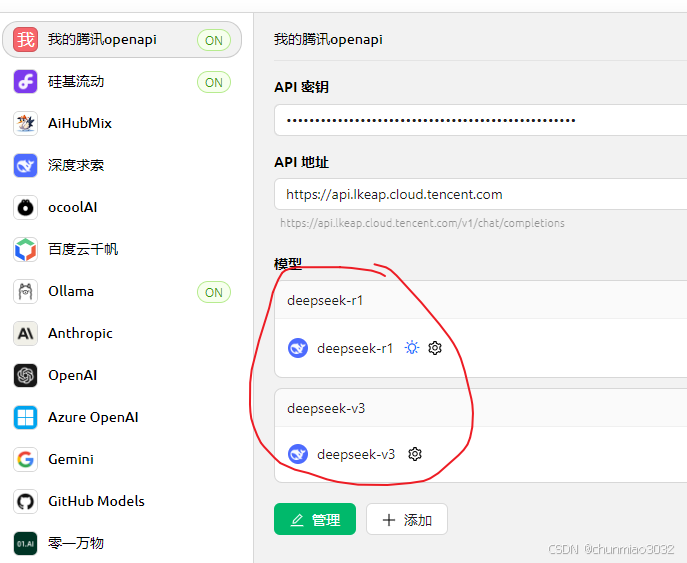687x563 pixels.
Task: Collapse the deepseek-v3 model group header
Action: [481, 408]
